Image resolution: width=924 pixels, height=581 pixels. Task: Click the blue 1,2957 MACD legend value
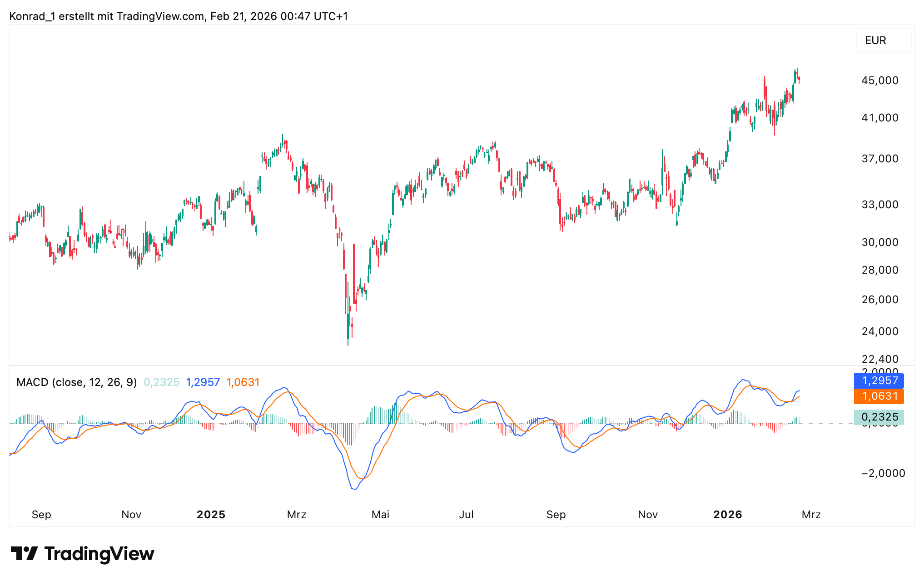tap(203, 382)
